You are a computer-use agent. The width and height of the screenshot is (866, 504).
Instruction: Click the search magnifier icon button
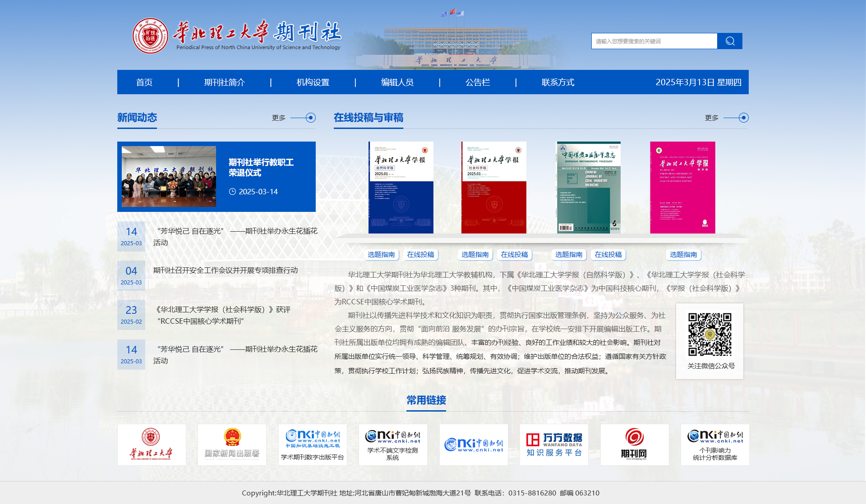coord(729,41)
